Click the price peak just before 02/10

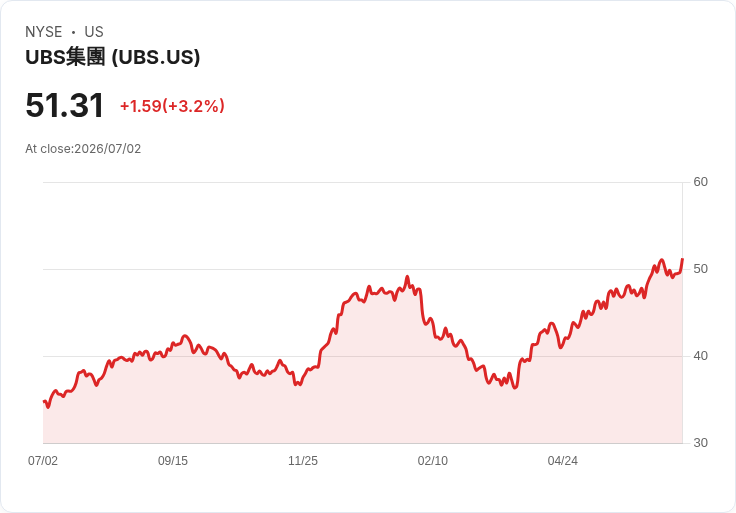point(407,276)
